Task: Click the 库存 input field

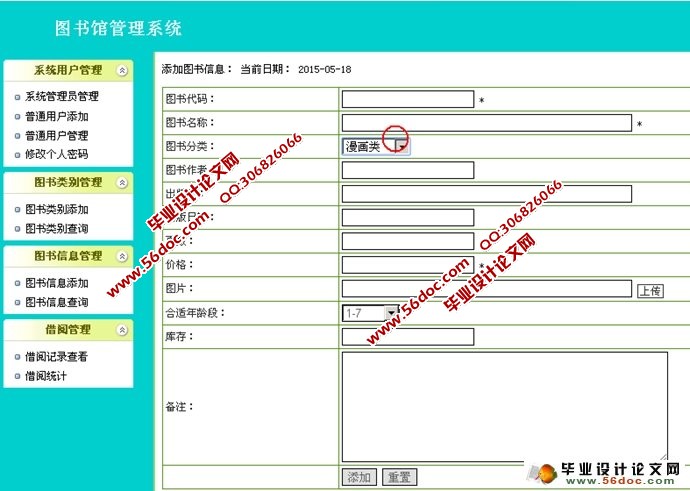Action: pos(408,337)
